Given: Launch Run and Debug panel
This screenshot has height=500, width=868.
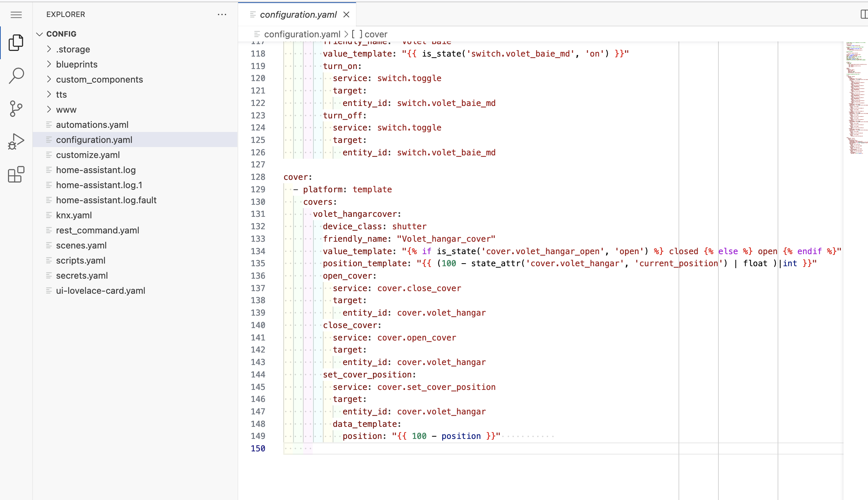Looking at the screenshot, I should [16, 141].
